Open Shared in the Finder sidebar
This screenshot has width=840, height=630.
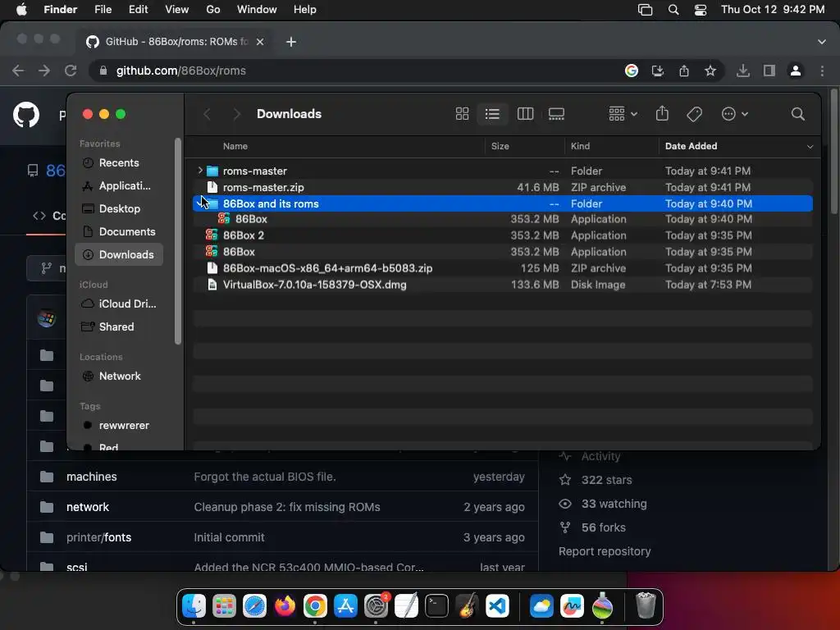tap(118, 326)
